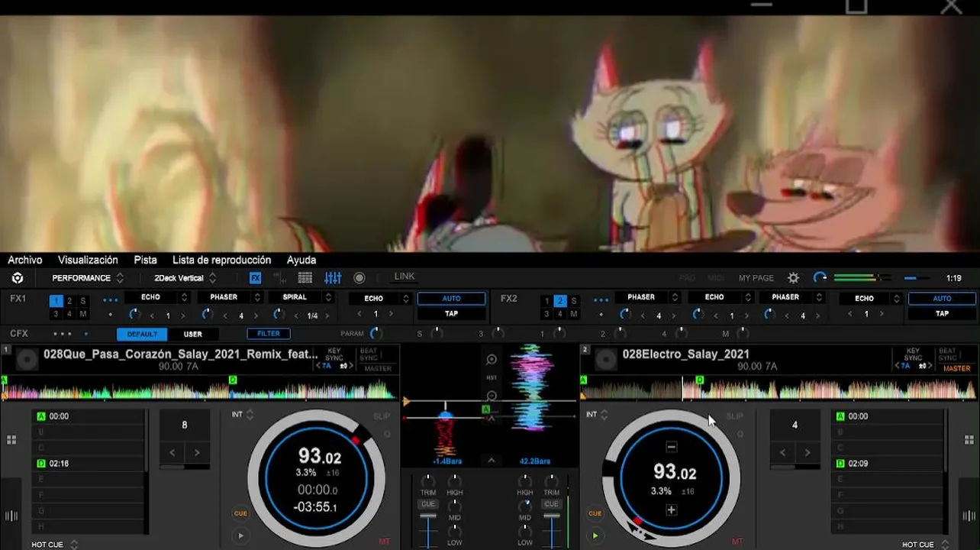Toggle the mixer panel icon

coord(333,278)
